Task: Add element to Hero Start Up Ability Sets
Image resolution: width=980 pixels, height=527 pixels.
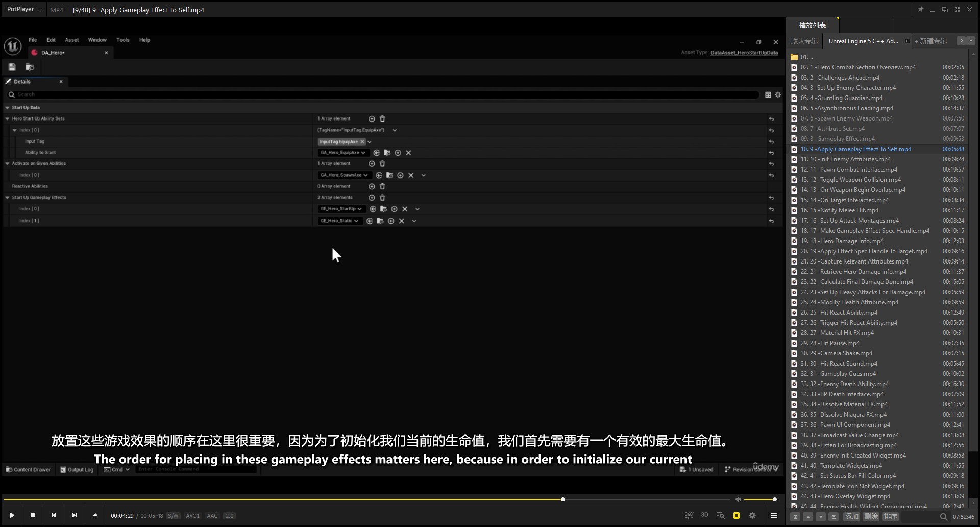Action: click(x=372, y=118)
